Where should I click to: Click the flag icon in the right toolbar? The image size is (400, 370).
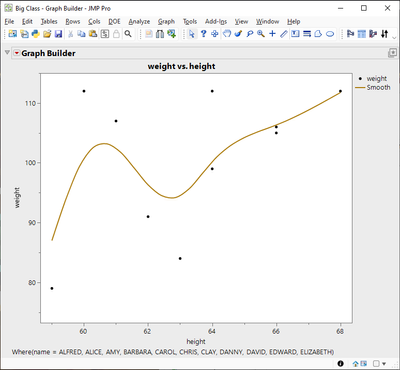coord(350,34)
